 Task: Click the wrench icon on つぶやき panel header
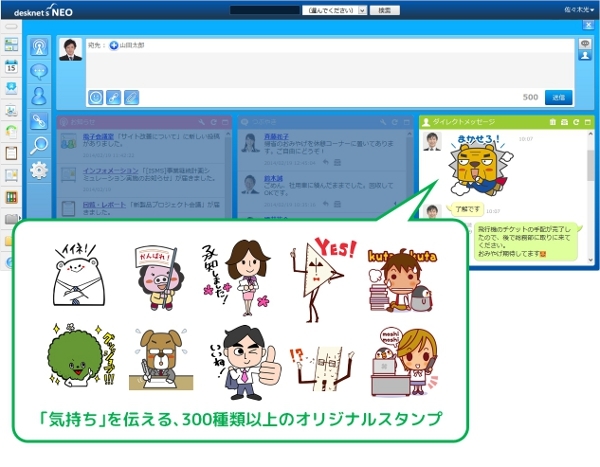tap(383, 122)
